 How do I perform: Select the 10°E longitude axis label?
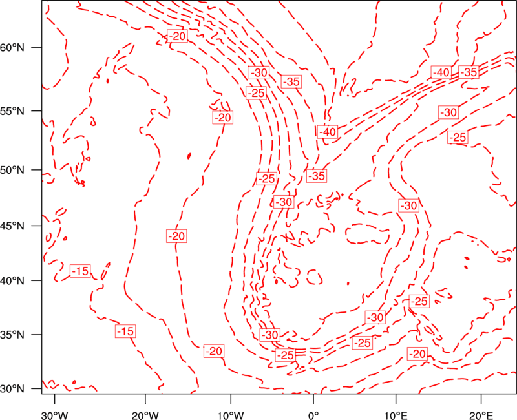396,415
